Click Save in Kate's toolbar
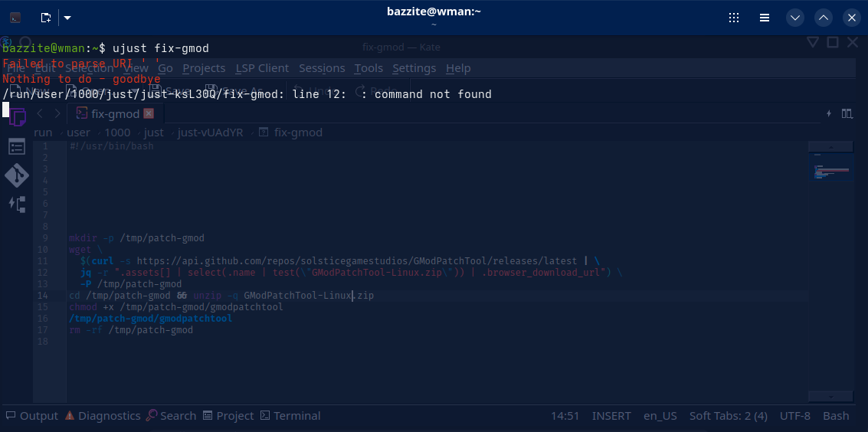This screenshot has width=868, height=432. coord(171,90)
